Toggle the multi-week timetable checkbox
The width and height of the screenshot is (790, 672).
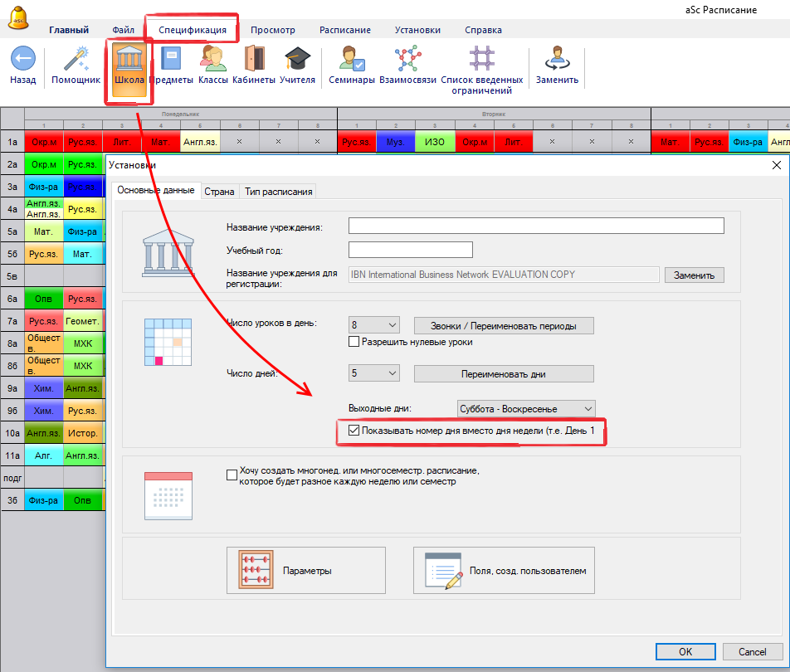[x=232, y=475]
